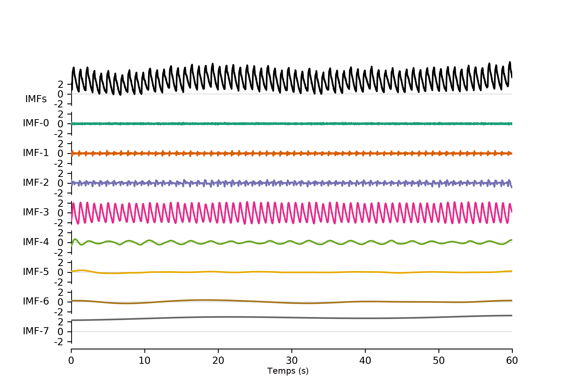The width and height of the screenshot is (569, 392).
Task: Click the 20 tick on time axis
Action: click(x=218, y=361)
